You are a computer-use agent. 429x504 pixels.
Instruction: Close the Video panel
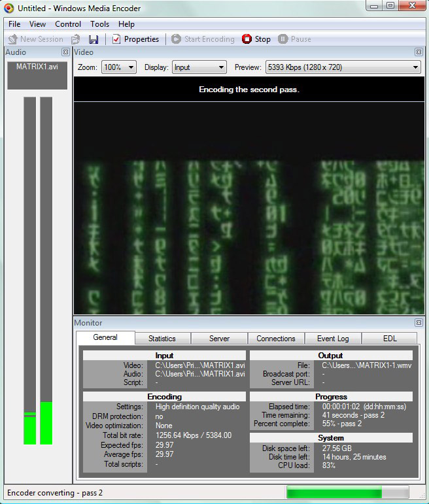pyautogui.click(x=419, y=52)
